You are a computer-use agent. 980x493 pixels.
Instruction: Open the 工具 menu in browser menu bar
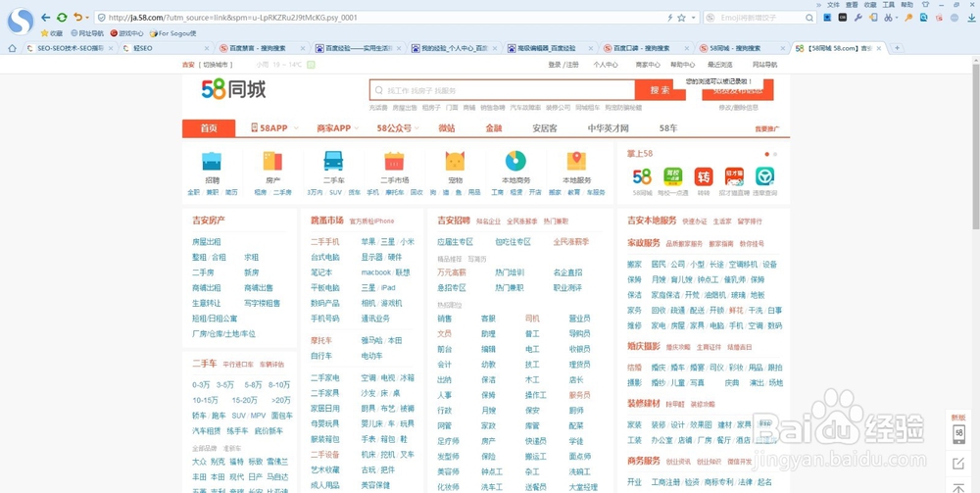pos(888,4)
